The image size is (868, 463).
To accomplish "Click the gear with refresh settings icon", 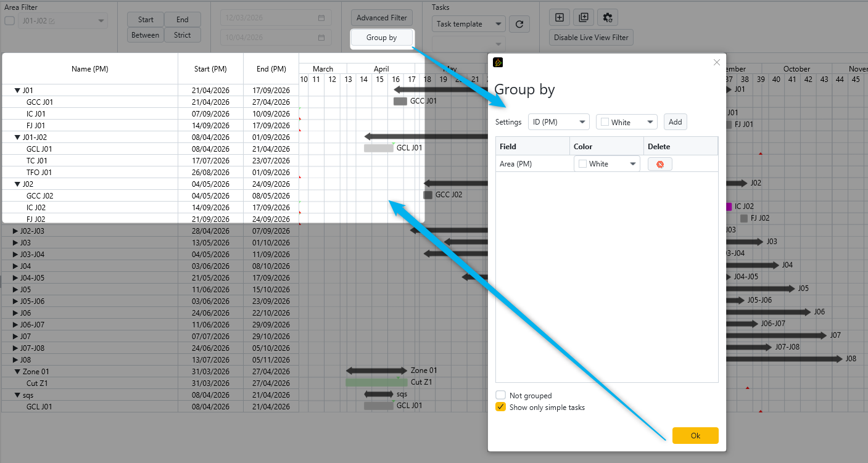I will (x=608, y=18).
